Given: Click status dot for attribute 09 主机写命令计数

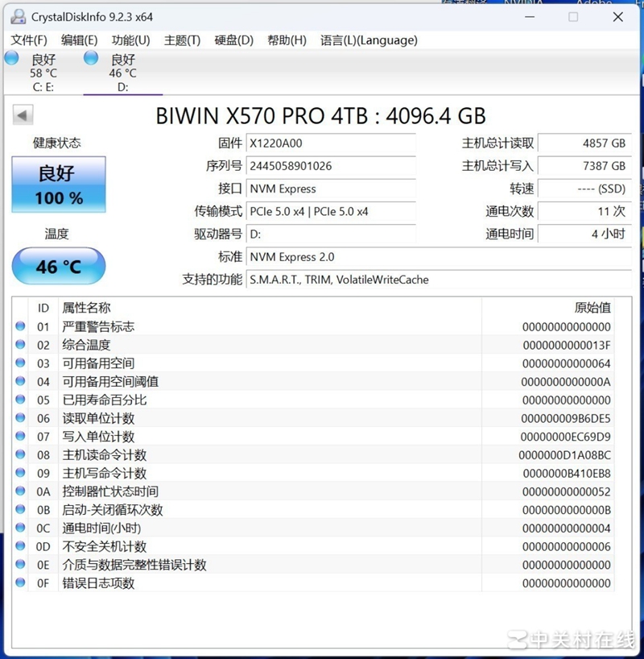Looking at the screenshot, I should [20, 472].
